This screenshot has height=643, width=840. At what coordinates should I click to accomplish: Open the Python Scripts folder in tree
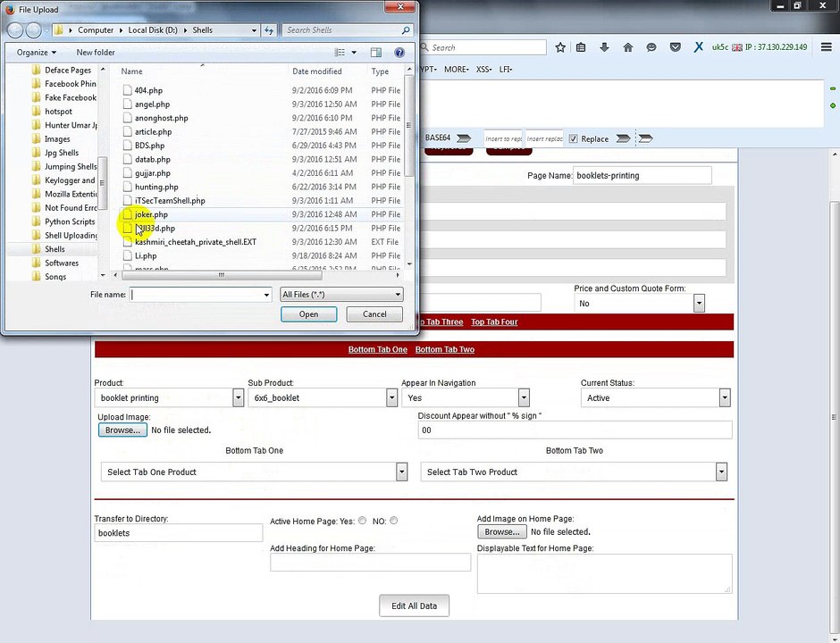(x=70, y=221)
